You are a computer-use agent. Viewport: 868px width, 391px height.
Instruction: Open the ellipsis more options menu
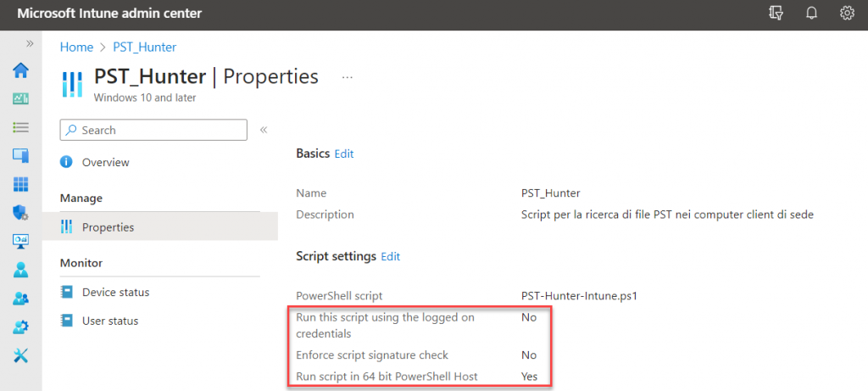pyautogui.click(x=347, y=77)
